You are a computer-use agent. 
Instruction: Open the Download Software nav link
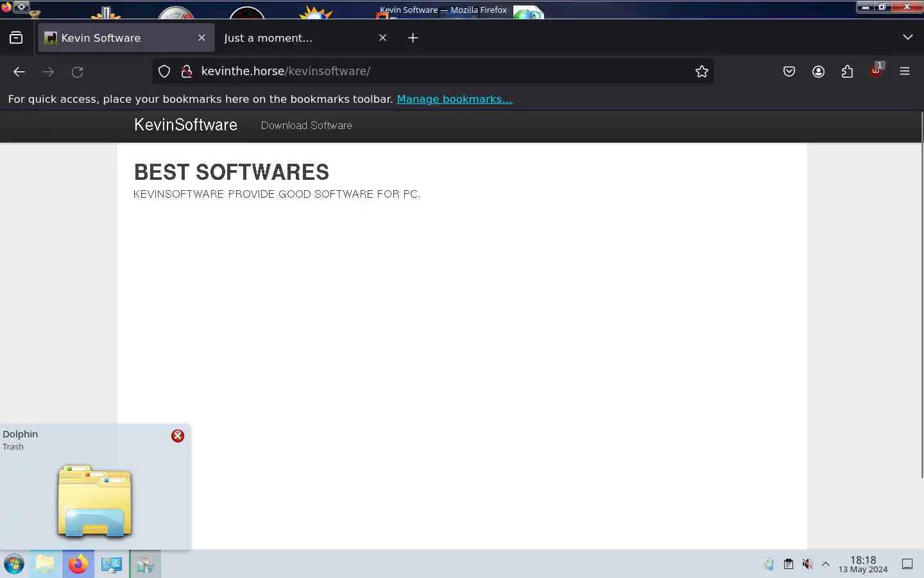[x=306, y=125]
